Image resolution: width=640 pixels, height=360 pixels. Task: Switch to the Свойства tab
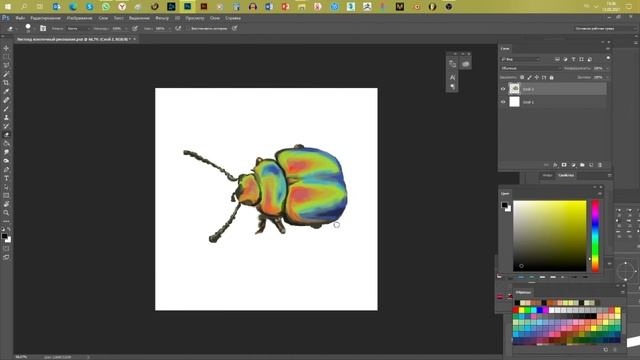point(566,175)
